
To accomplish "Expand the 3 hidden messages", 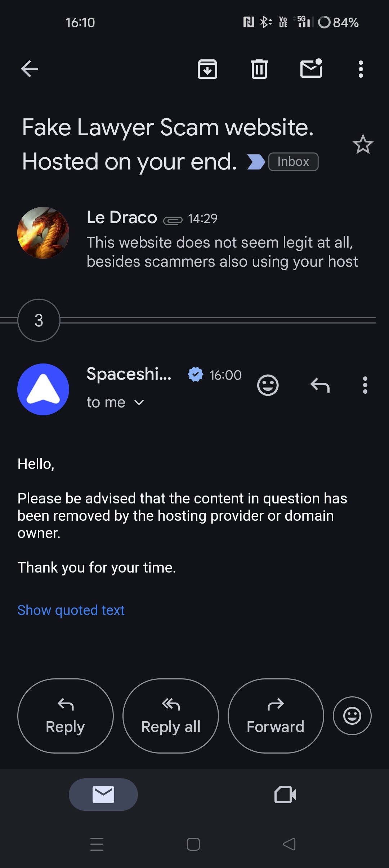I will point(39,320).
